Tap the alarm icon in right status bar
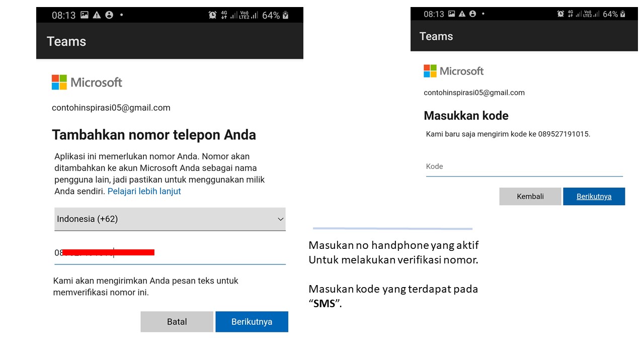Screen dimensions: 644x362 [560, 14]
